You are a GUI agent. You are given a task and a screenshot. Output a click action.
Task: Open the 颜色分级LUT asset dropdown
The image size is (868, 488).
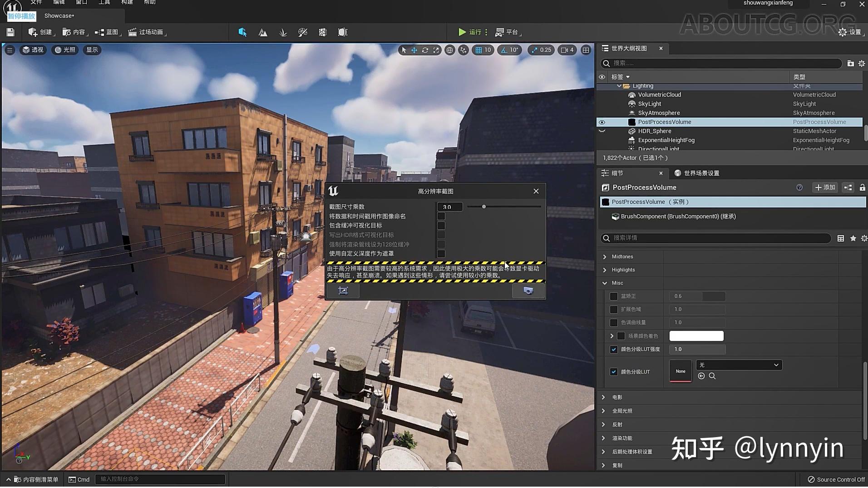739,365
